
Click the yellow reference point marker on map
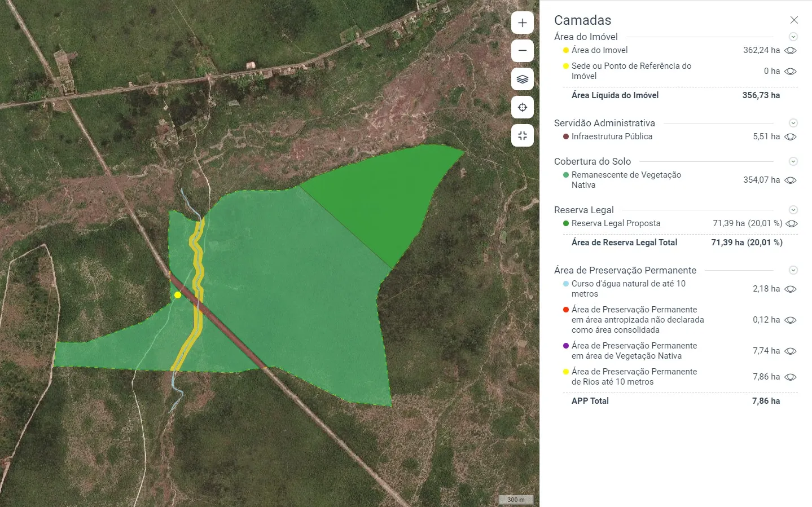[x=178, y=295]
